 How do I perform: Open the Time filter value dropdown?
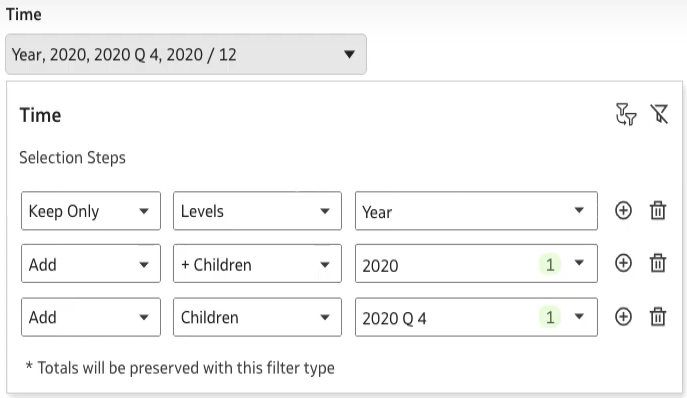click(x=186, y=54)
